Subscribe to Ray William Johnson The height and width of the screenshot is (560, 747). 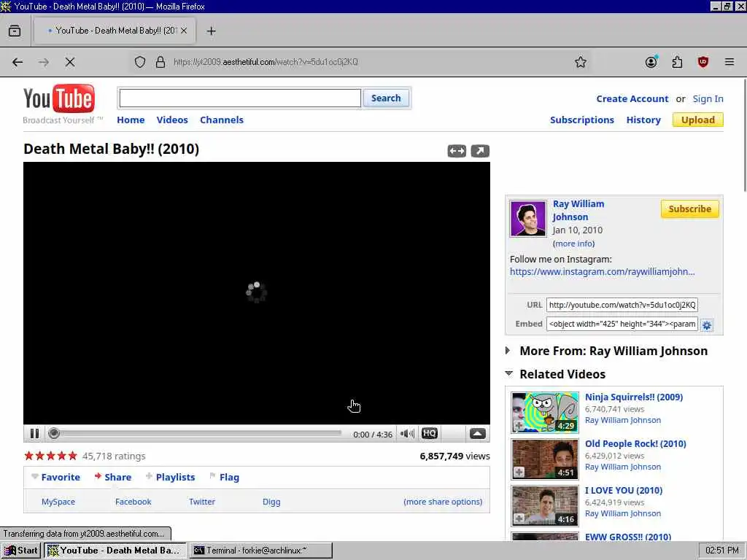coord(690,209)
